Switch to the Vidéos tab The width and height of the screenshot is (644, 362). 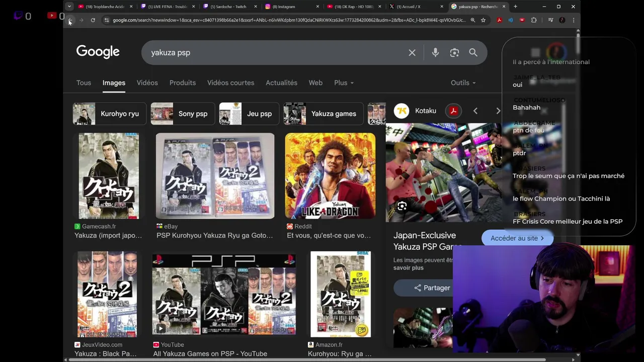click(147, 82)
